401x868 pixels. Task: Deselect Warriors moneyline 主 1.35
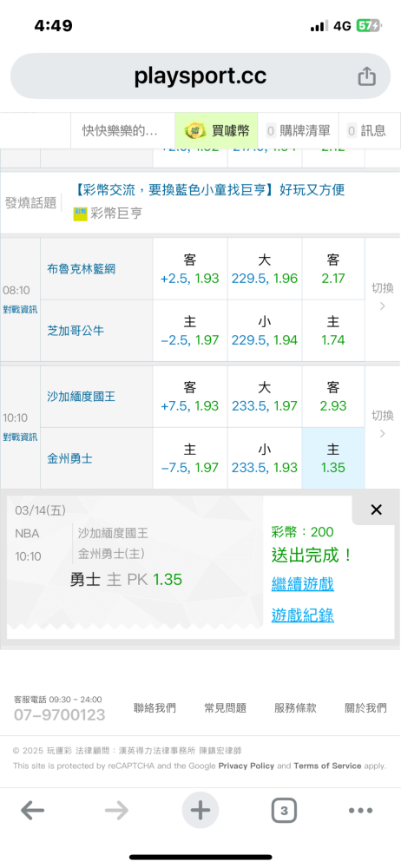point(333,458)
